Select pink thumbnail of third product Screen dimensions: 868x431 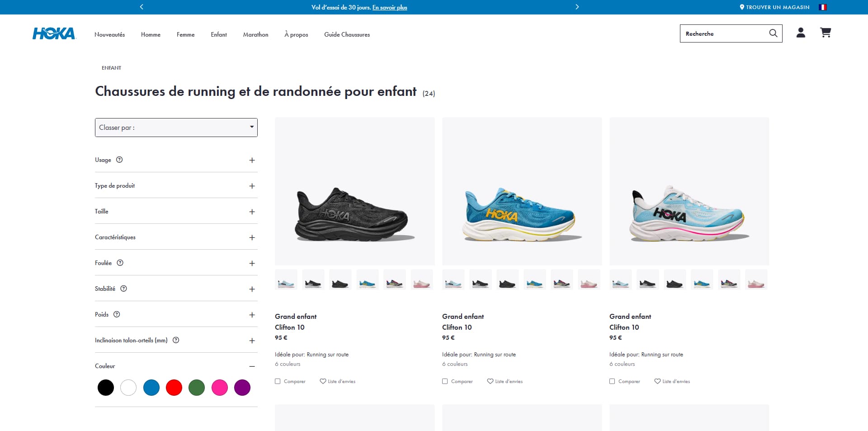point(756,279)
